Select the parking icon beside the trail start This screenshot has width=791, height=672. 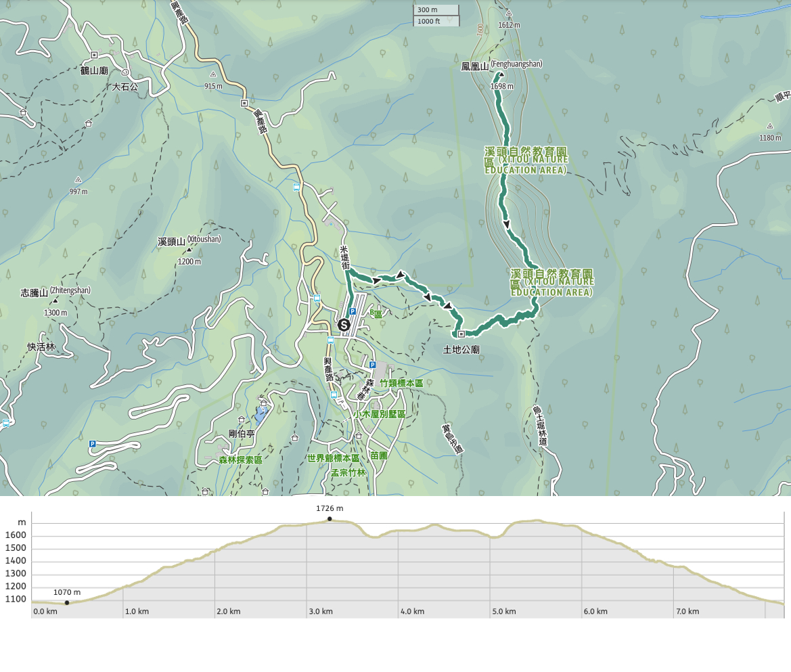pos(353,311)
